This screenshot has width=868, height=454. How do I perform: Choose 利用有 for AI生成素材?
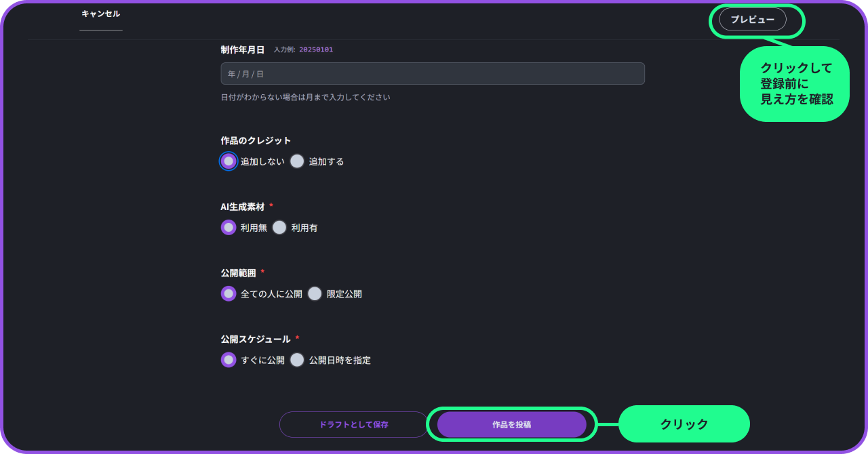click(x=279, y=228)
